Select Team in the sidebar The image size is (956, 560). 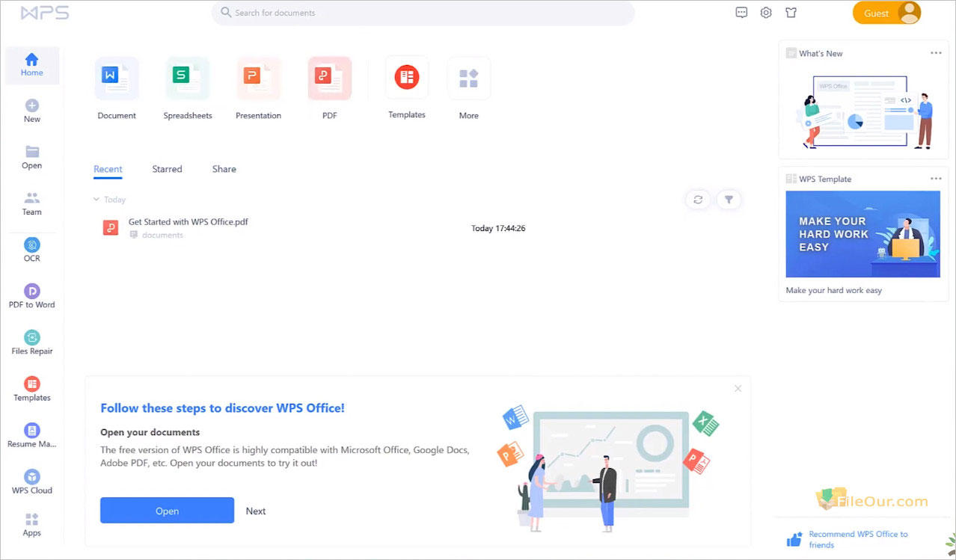31,204
